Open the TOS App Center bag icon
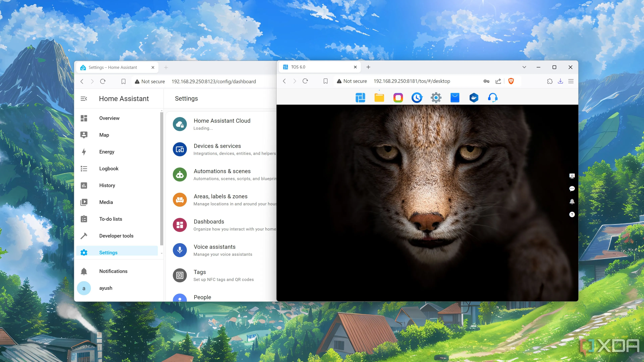The image size is (644, 362). coord(455,97)
